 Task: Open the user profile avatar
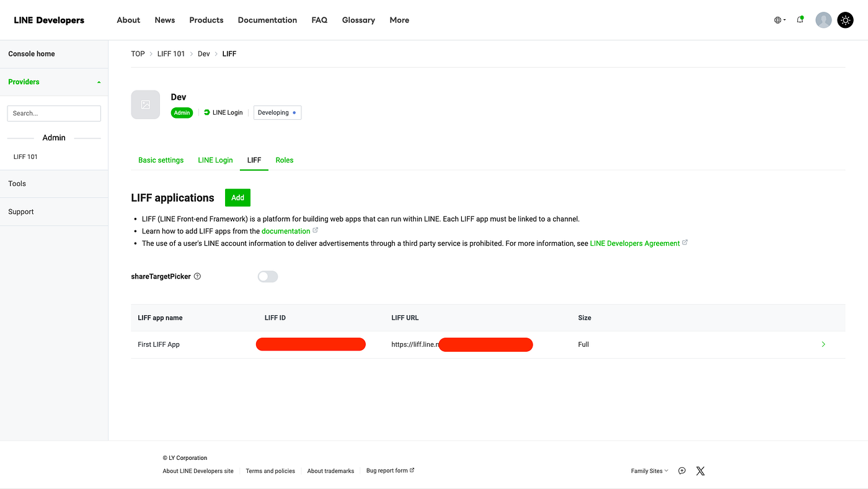[823, 20]
